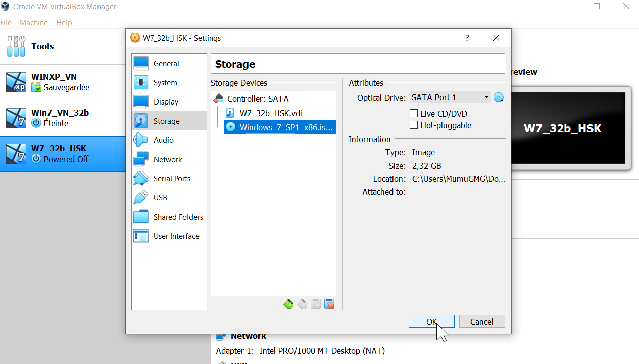Open the Serial Ports settings category
Screen dimensions: 639x364
(x=169, y=179)
